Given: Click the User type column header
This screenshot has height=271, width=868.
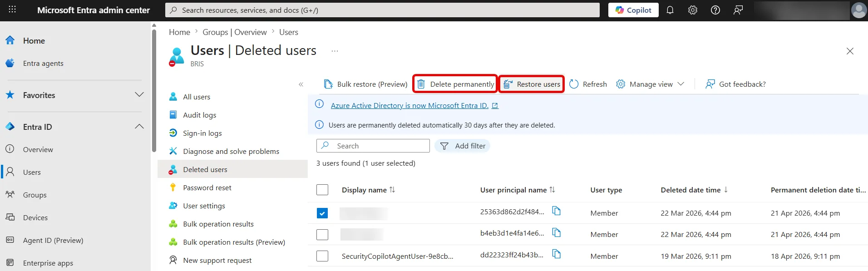Looking at the screenshot, I should (x=606, y=190).
